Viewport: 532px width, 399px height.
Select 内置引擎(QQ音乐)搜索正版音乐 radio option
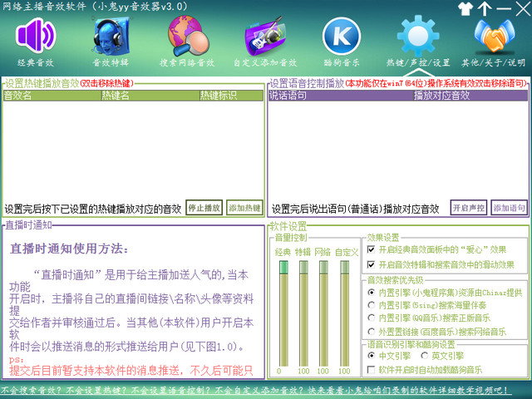pyautogui.click(x=372, y=318)
